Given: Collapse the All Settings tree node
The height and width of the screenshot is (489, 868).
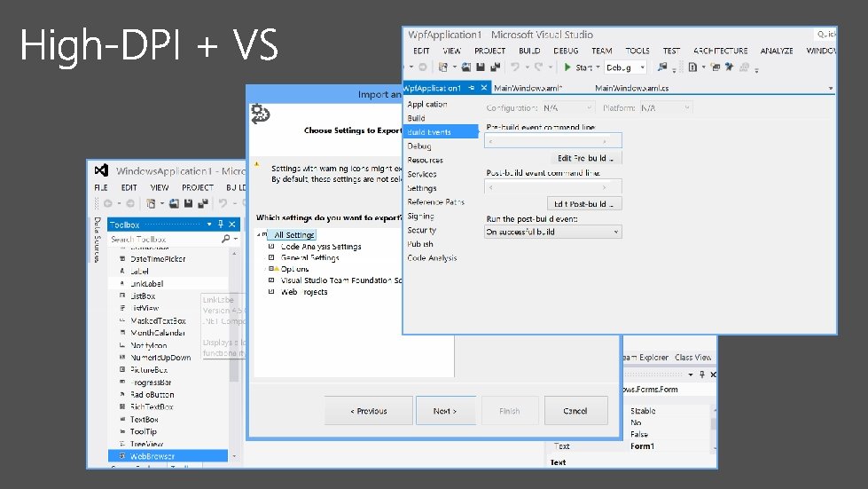Looking at the screenshot, I should click(259, 235).
